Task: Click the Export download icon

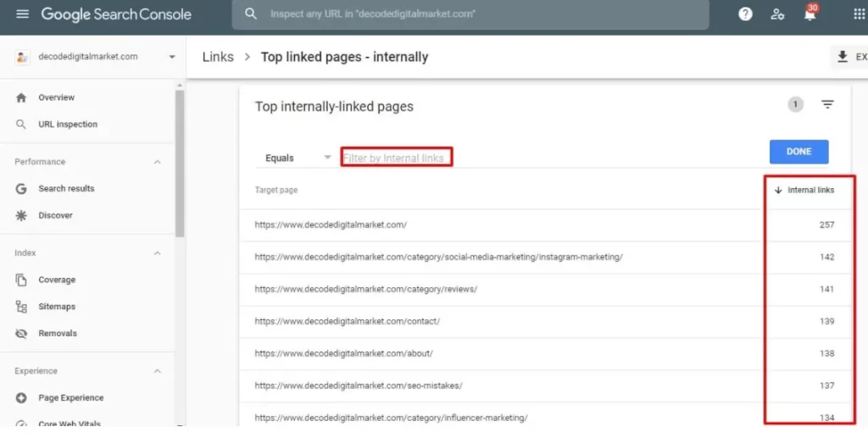Action: pos(843,57)
